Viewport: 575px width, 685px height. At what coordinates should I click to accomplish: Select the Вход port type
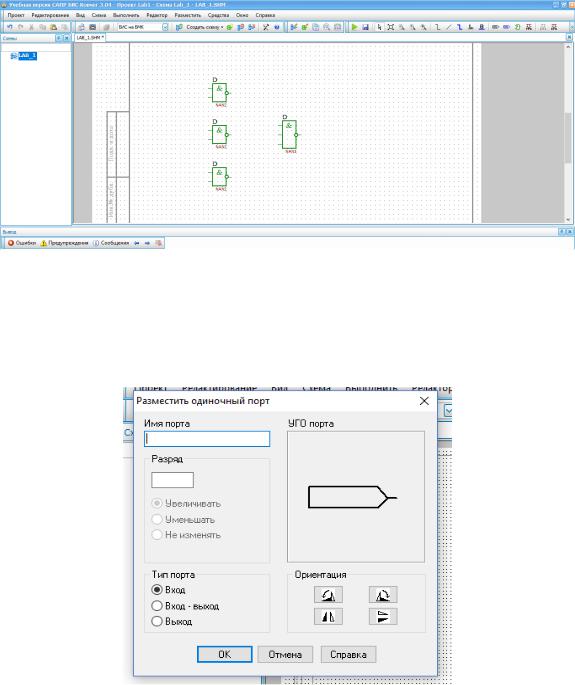[157, 590]
